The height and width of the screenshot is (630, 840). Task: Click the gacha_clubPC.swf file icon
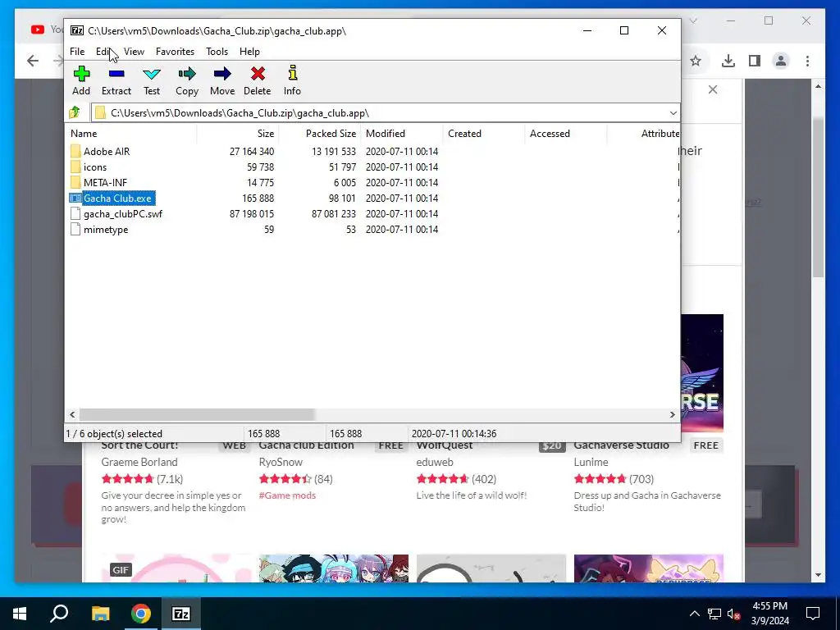point(75,214)
